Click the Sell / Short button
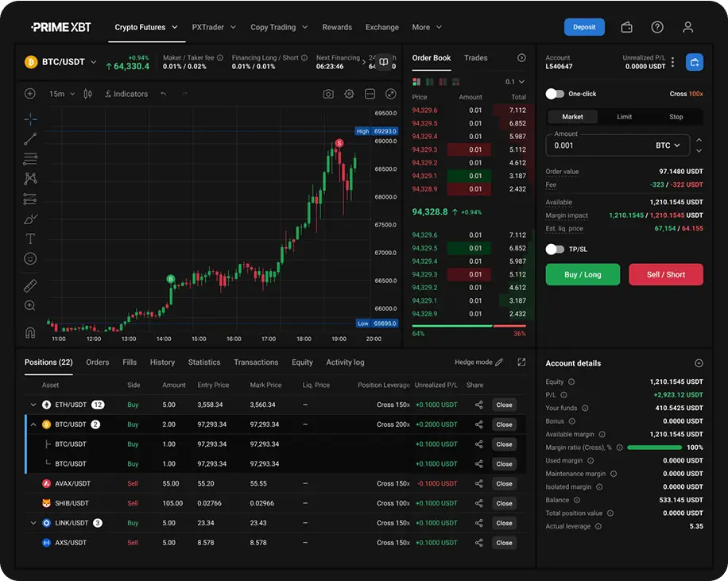 click(666, 274)
